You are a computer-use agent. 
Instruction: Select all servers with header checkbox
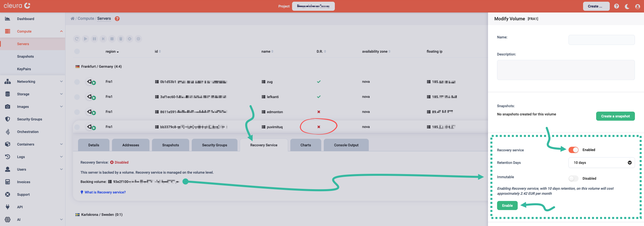[x=77, y=52]
